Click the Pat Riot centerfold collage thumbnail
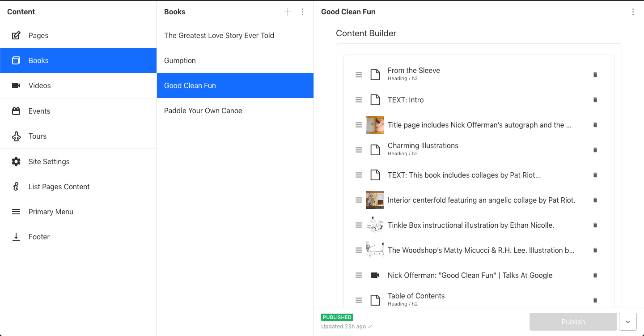644x336 pixels. click(x=375, y=200)
